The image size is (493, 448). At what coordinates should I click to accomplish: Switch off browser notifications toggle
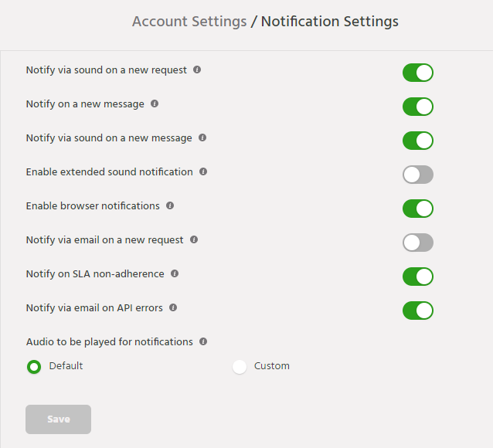[417, 209]
